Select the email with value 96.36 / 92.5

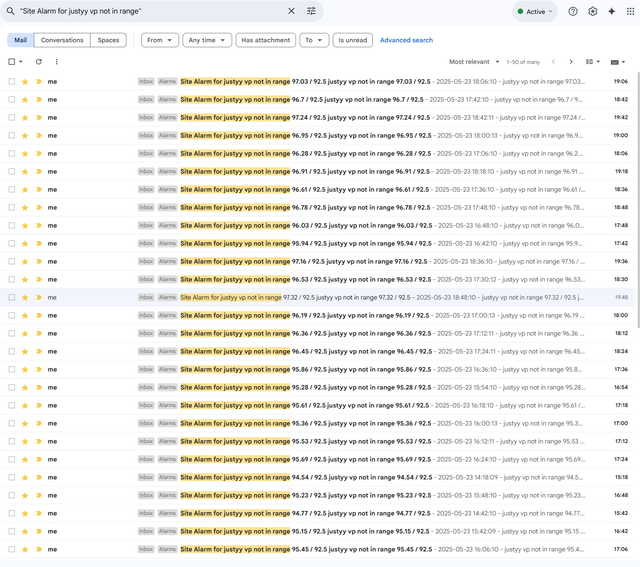click(11, 334)
